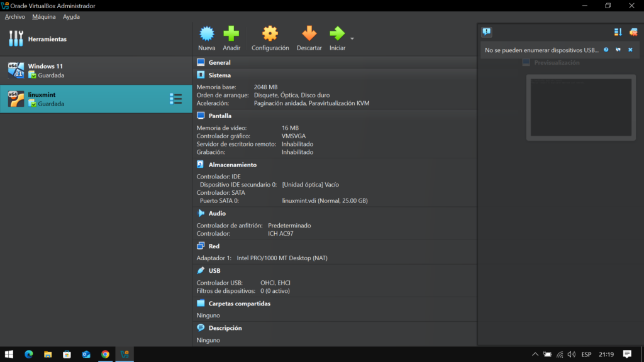644x362 pixels.
Task: Click the OHCI, EHCI USB controller value
Action: point(275,283)
